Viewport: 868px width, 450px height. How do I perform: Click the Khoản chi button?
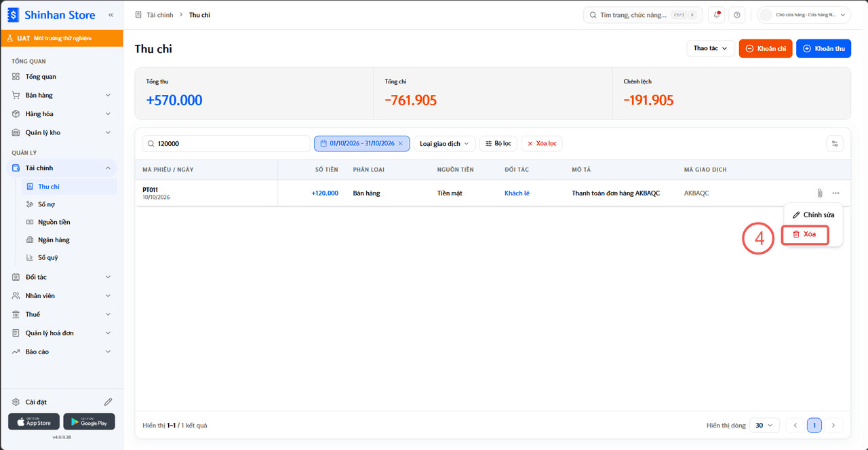tap(766, 48)
